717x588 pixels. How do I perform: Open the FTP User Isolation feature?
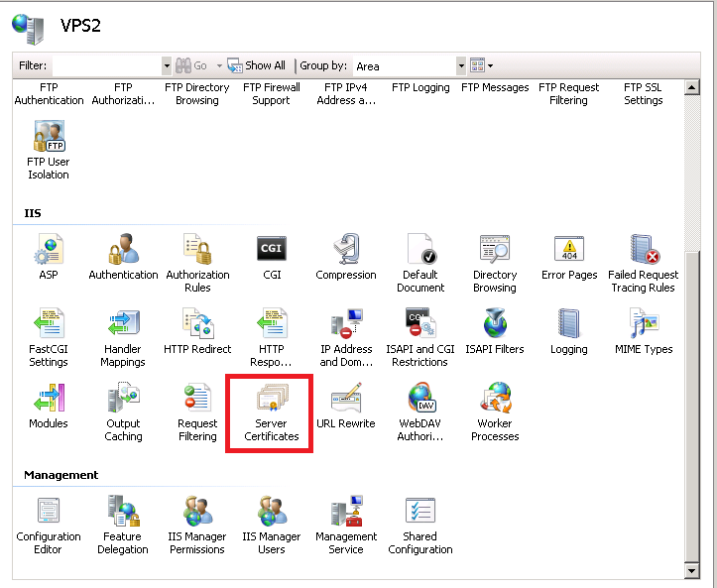point(49,150)
